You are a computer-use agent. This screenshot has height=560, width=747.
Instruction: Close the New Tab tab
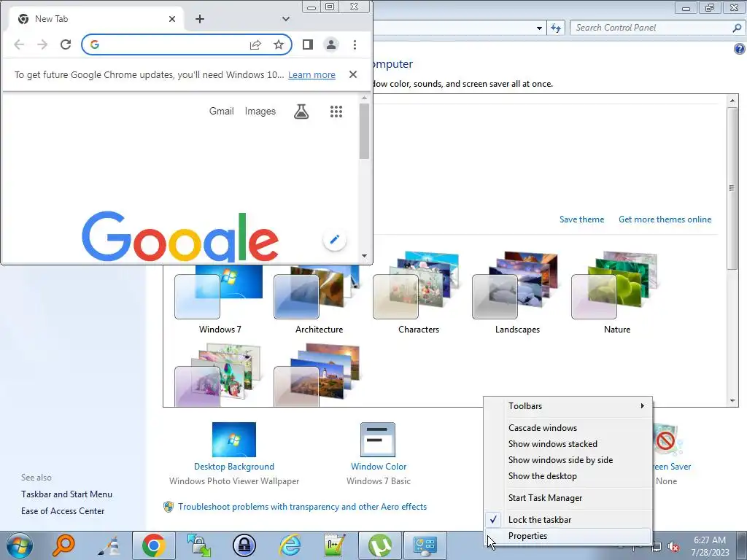tap(172, 19)
